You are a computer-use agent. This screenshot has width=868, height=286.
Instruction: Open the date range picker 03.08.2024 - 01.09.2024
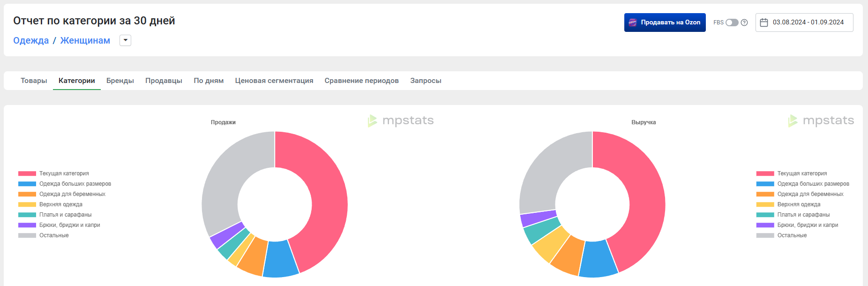[x=808, y=23]
